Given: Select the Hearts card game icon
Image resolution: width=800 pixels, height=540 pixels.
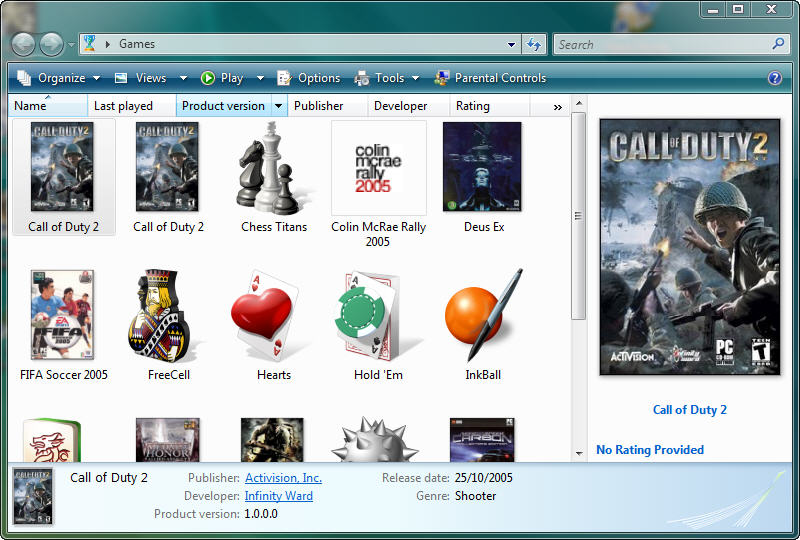Looking at the screenshot, I should [x=273, y=315].
